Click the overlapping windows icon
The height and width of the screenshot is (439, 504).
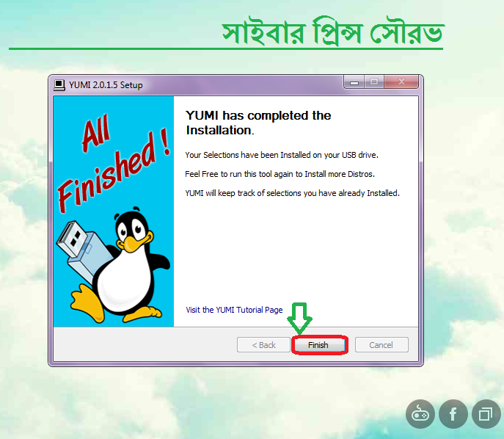[486, 414]
